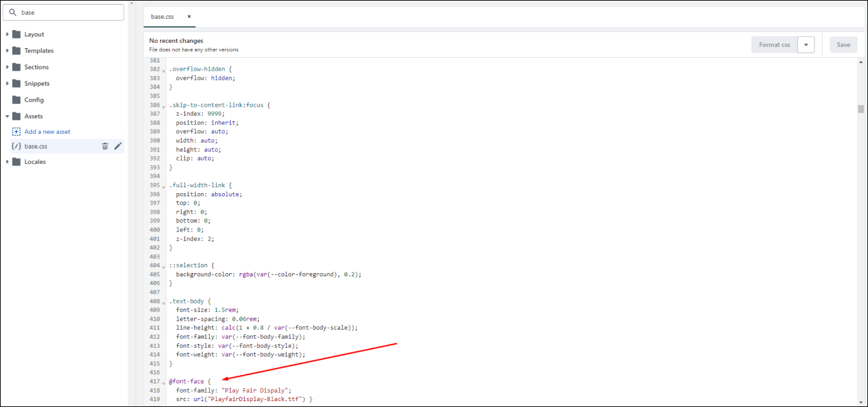Collapse the .overflow-hidden block fold arrow
The image size is (868, 407).
pyautogui.click(x=164, y=70)
